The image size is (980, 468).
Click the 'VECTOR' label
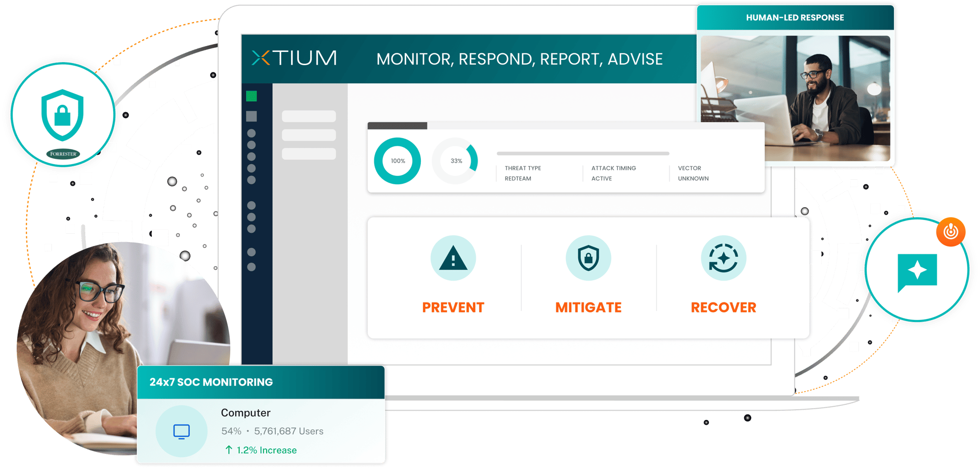click(689, 168)
